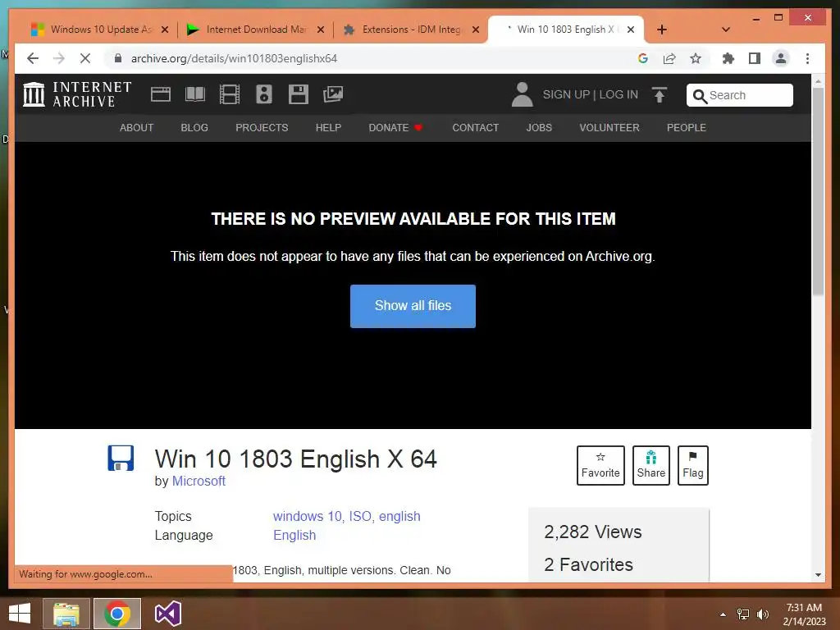Open the Software floppy disk icon
The height and width of the screenshot is (630, 840).
[299, 94]
